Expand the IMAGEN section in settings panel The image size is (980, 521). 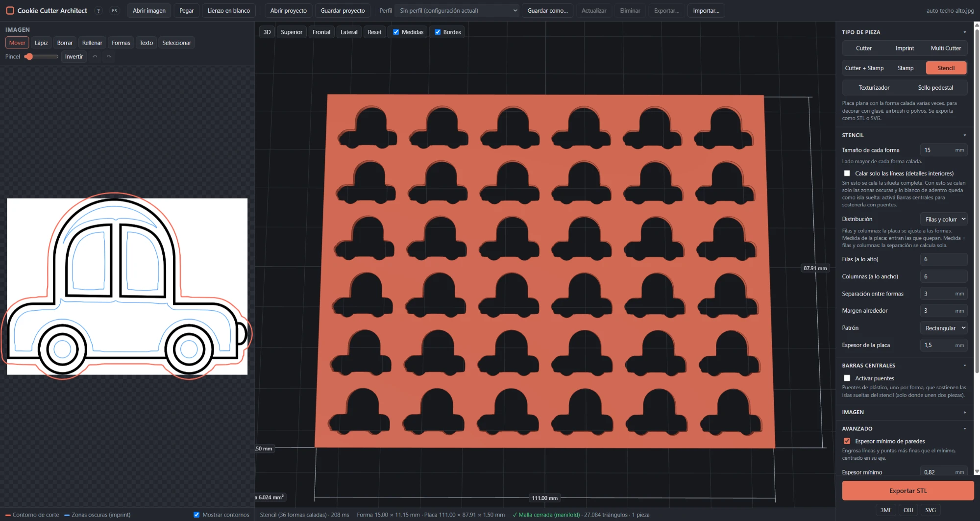904,413
